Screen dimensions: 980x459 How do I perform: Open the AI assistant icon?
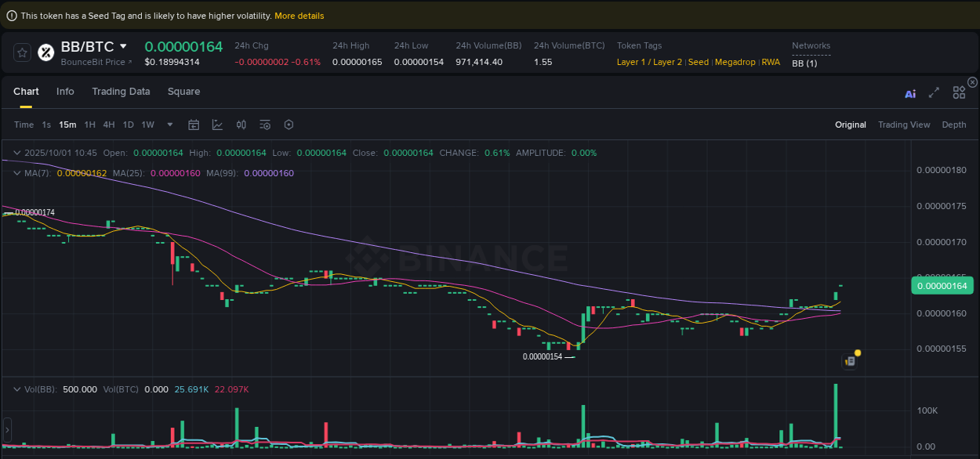[909, 92]
